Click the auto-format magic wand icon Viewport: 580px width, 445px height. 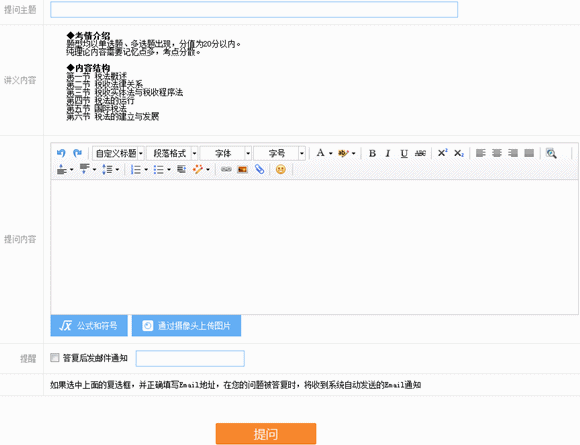198,169
